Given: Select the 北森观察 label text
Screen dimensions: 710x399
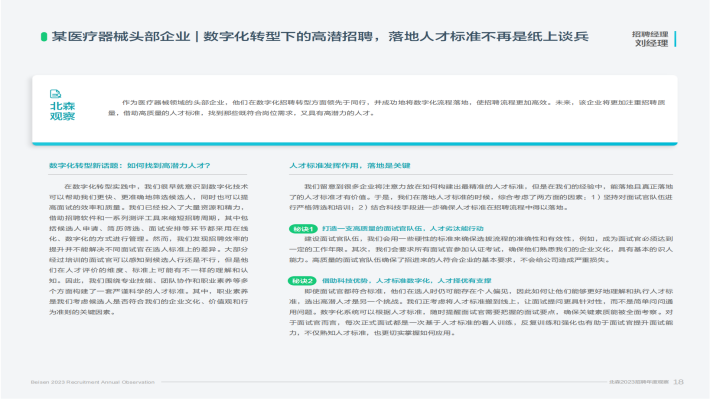Looking at the screenshot, I should click(x=62, y=111).
